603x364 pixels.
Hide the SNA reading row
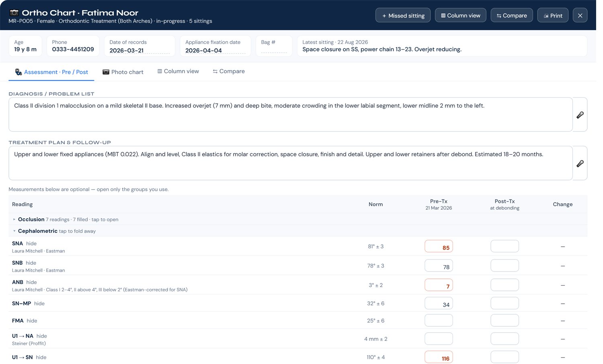[31, 243]
